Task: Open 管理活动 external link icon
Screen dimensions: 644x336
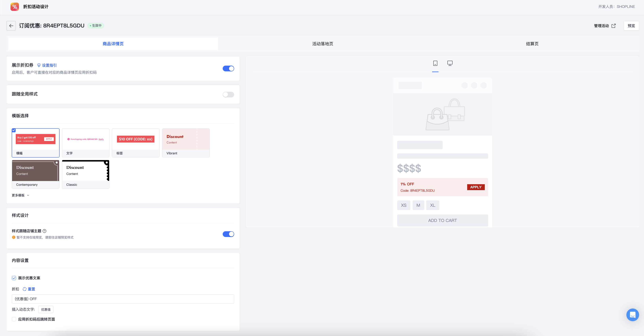Action: pos(614,26)
